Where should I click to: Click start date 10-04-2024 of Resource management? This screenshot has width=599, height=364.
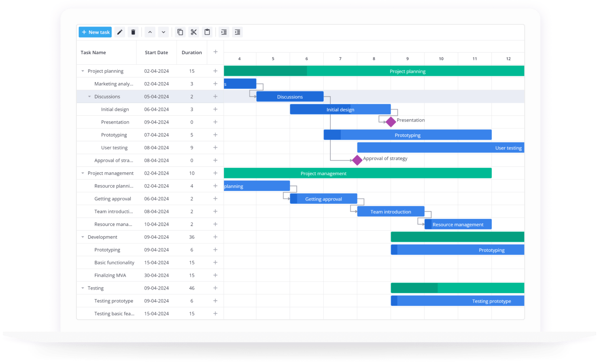pos(157,224)
